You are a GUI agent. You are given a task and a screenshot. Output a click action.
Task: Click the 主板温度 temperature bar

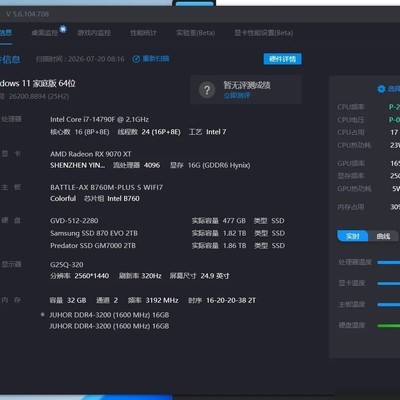(x=389, y=305)
